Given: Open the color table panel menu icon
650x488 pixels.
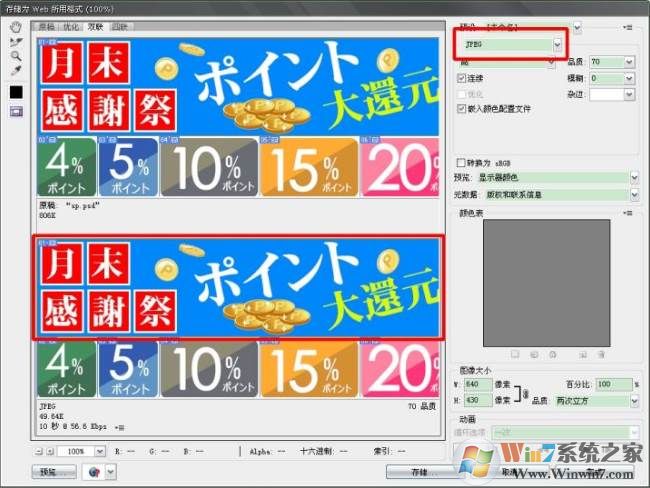Looking at the screenshot, I should [x=628, y=213].
